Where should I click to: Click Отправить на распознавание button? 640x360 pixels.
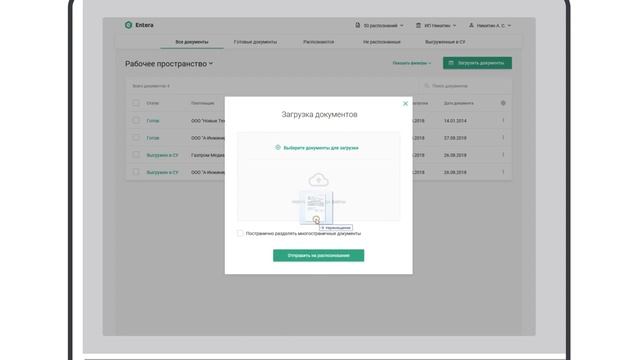[318, 256]
